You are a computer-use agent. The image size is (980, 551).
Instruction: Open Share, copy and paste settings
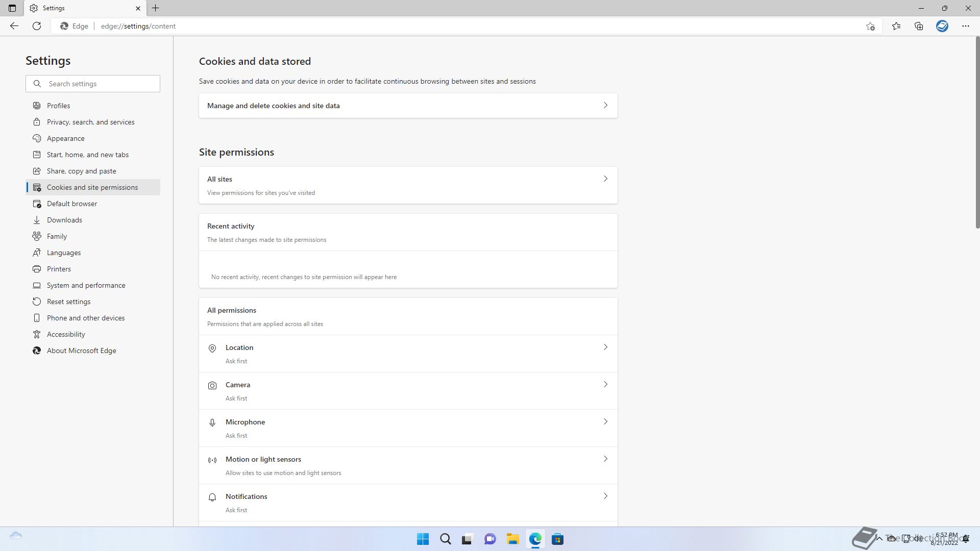pos(93,171)
